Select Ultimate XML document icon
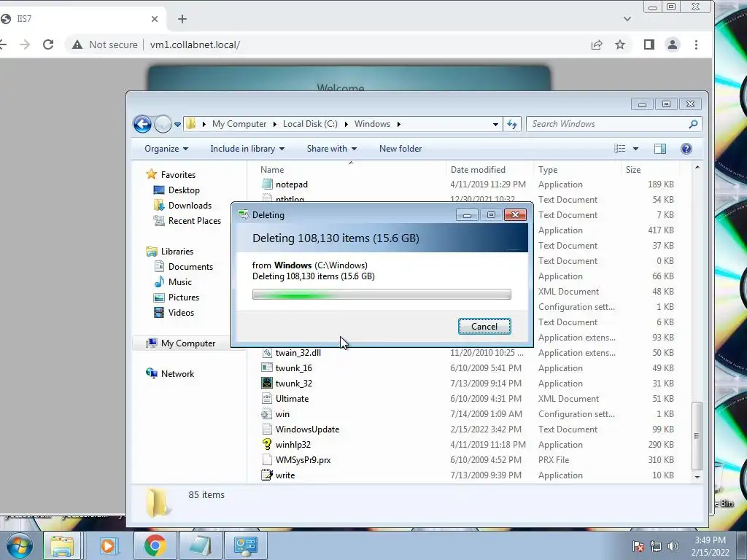The width and height of the screenshot is (747, 560). (x=267, y=399)
